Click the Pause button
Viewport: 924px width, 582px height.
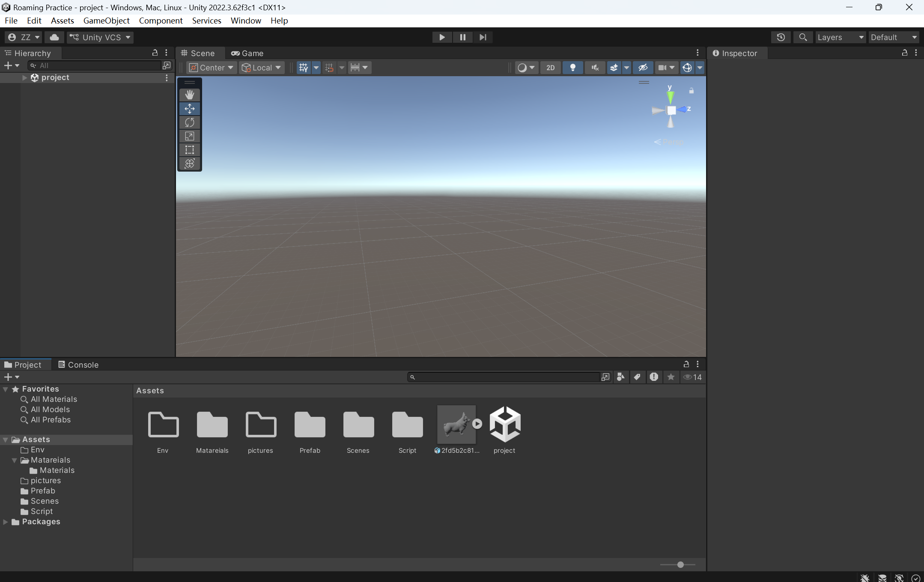point(462,37)
